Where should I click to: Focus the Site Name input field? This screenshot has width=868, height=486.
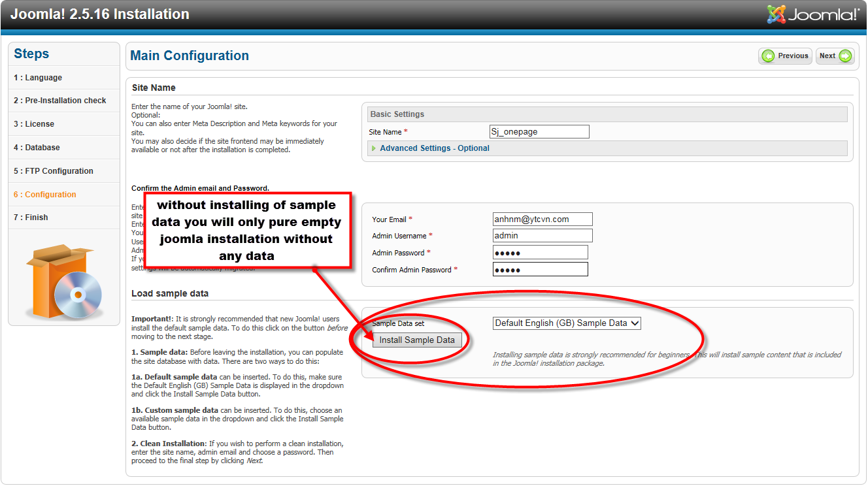click(539, 132)
